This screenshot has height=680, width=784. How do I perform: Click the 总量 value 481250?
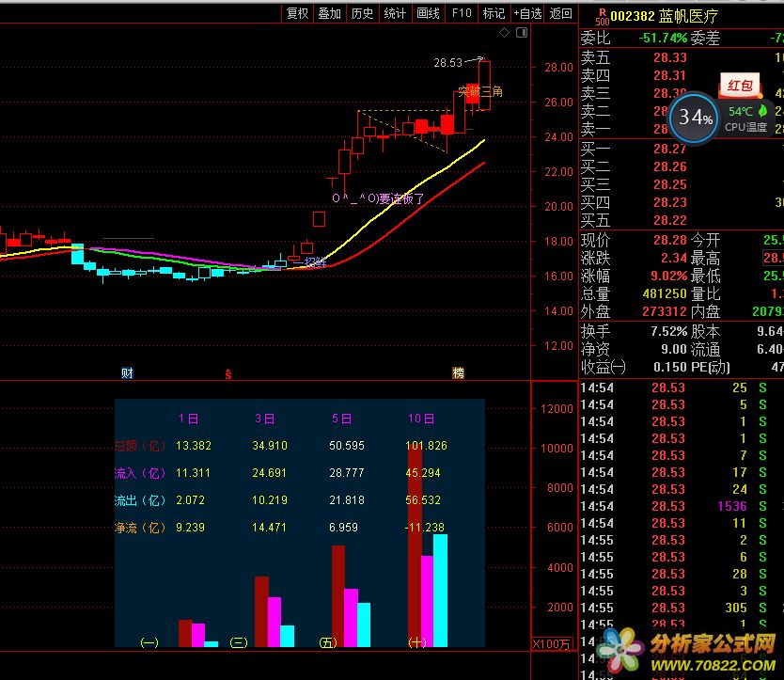(x=665, y=293)
